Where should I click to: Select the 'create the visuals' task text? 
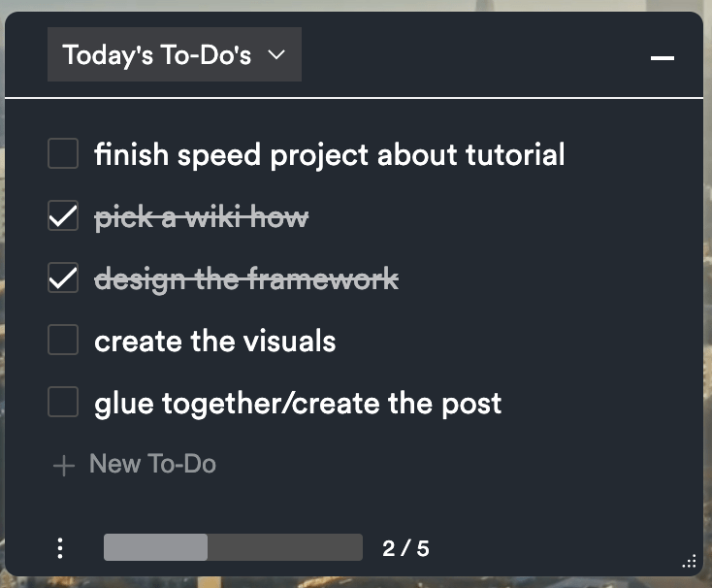pyautogui.click(x=214, y=342)
